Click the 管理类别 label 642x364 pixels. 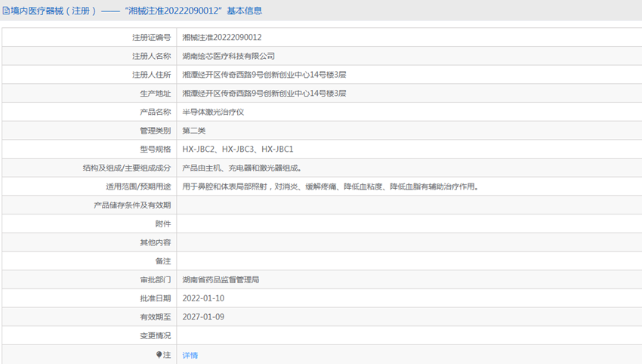tap(155, 131)
